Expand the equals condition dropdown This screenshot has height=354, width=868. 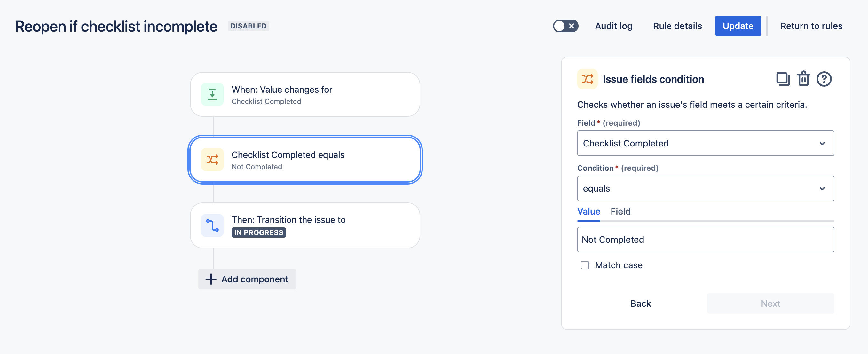coord(706,188)
